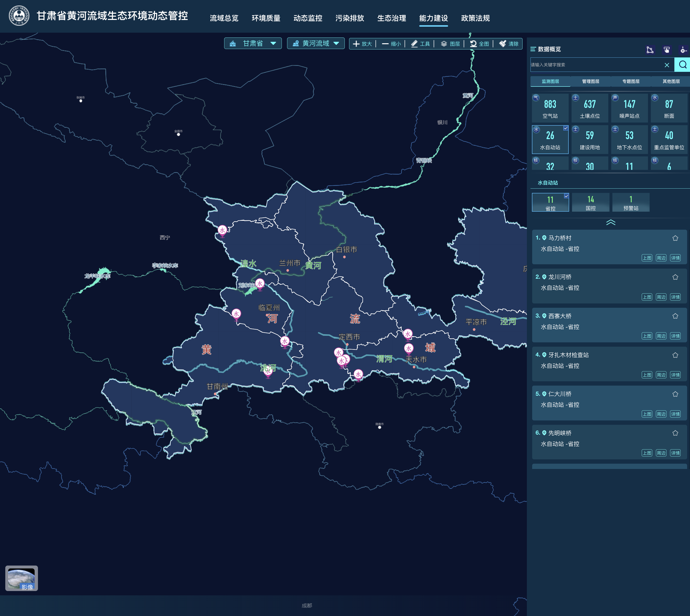
Task: Click 周边 button for 龙川河桥
Action: click(661, 297)
